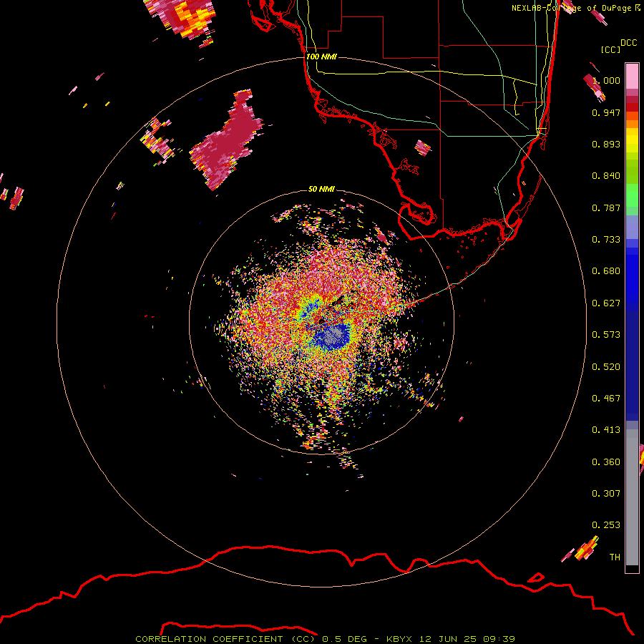Click the 1.000 value on color scale

click(x=607, y=80)
